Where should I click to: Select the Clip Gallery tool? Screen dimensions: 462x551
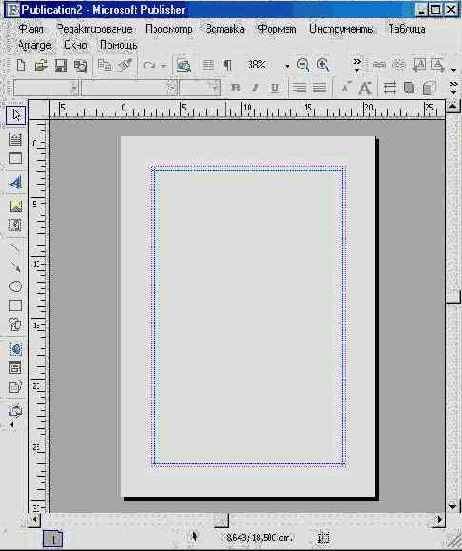coord(15,225)
